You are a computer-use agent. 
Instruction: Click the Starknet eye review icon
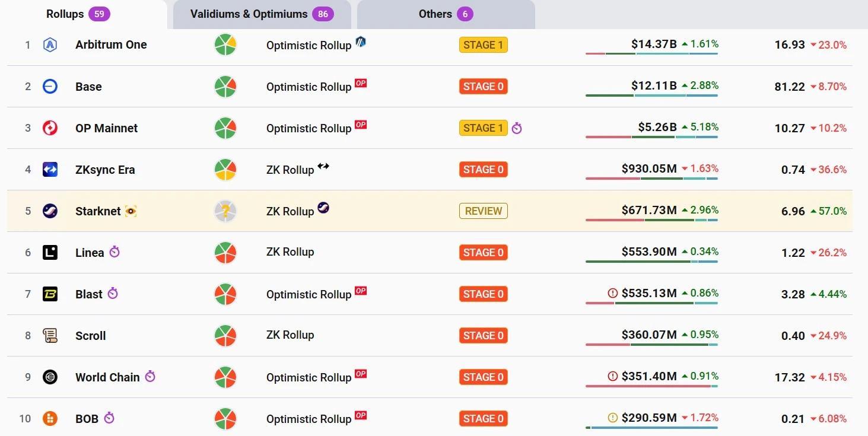click(131, 211)
